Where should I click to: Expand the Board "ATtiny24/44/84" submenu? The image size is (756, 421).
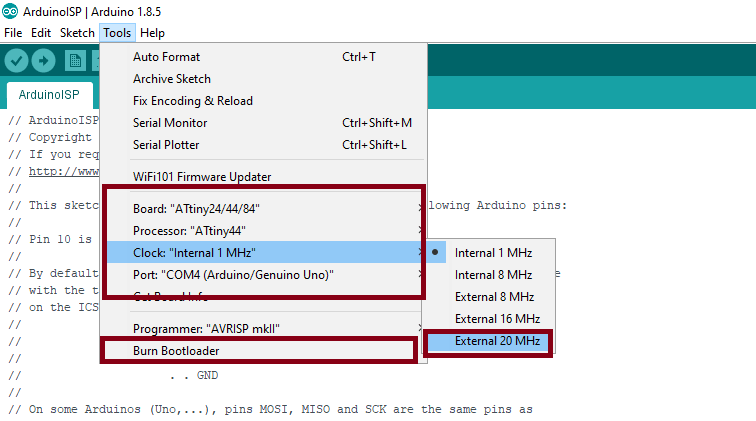264,209
